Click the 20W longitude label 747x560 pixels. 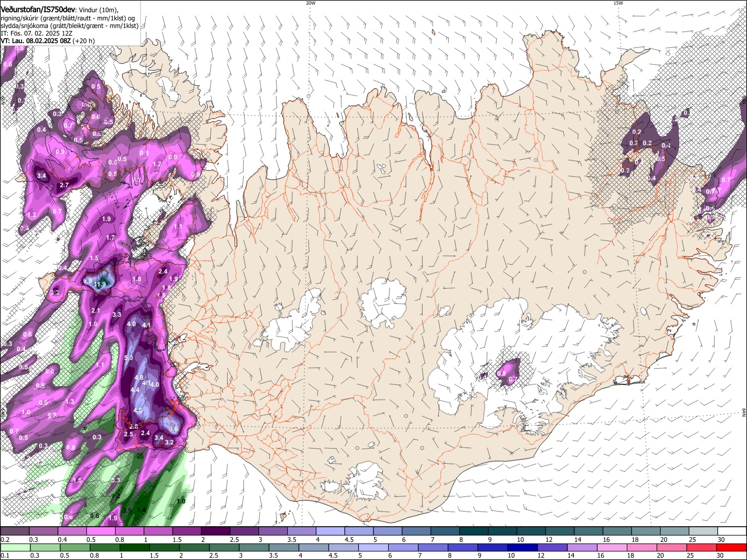click(310, 3)
